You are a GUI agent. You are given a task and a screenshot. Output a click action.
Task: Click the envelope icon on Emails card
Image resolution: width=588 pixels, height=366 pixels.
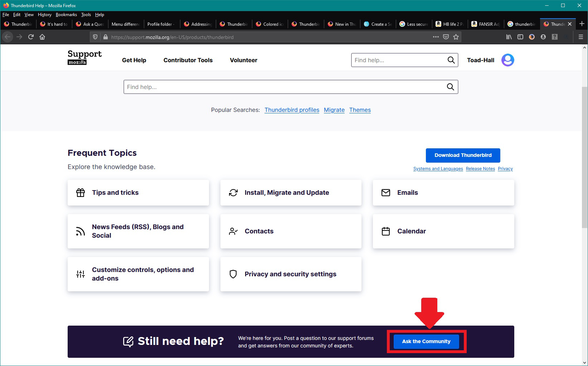[x=386, y=193]
